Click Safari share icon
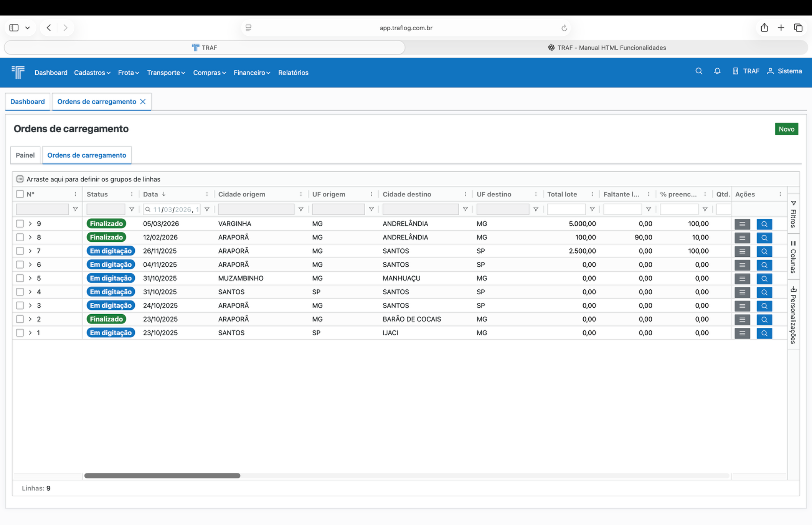This screenshot has width=812, height=525. [764, 28]
